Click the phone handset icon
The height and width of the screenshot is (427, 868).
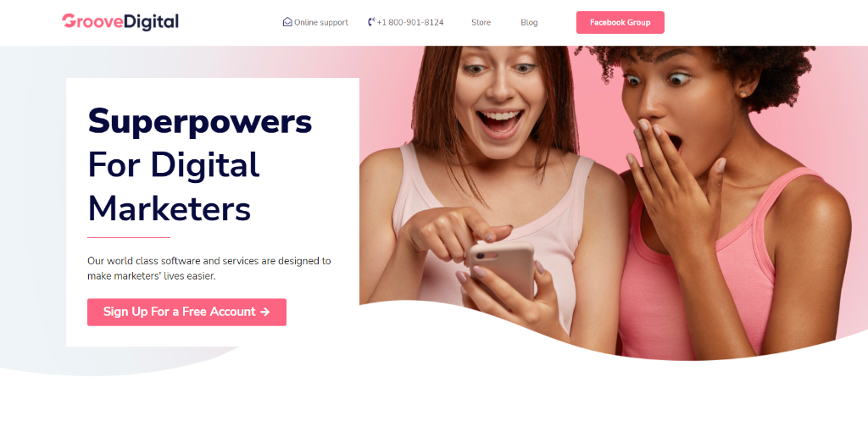(x=371, y=22)
